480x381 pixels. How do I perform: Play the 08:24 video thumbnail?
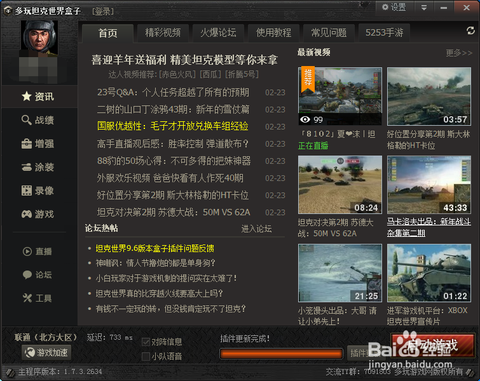(340, 184)
